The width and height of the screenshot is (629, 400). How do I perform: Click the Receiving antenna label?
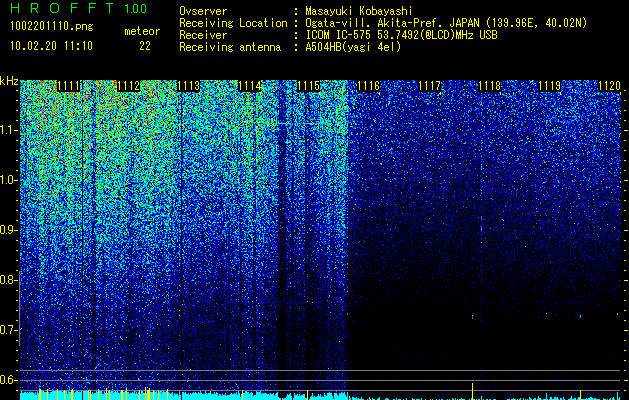pyautogui.click(x=230, y=47)
